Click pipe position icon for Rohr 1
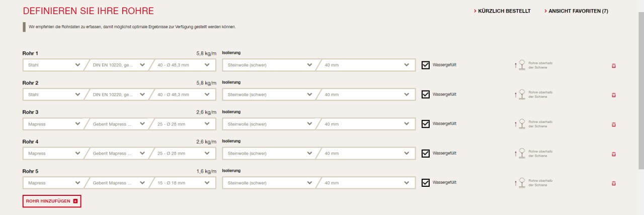Image resolution: width=644 pixels, height=215 pixels. [x=521, y=65]
